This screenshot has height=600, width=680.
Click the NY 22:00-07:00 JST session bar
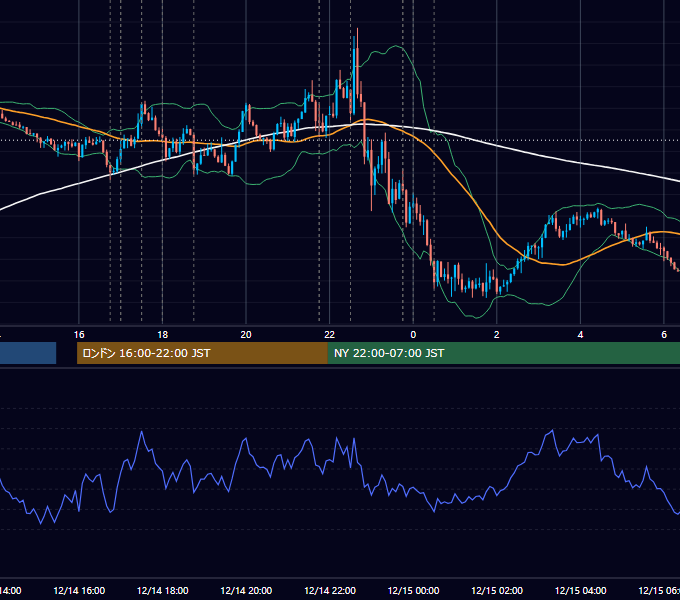coord(503,353)
